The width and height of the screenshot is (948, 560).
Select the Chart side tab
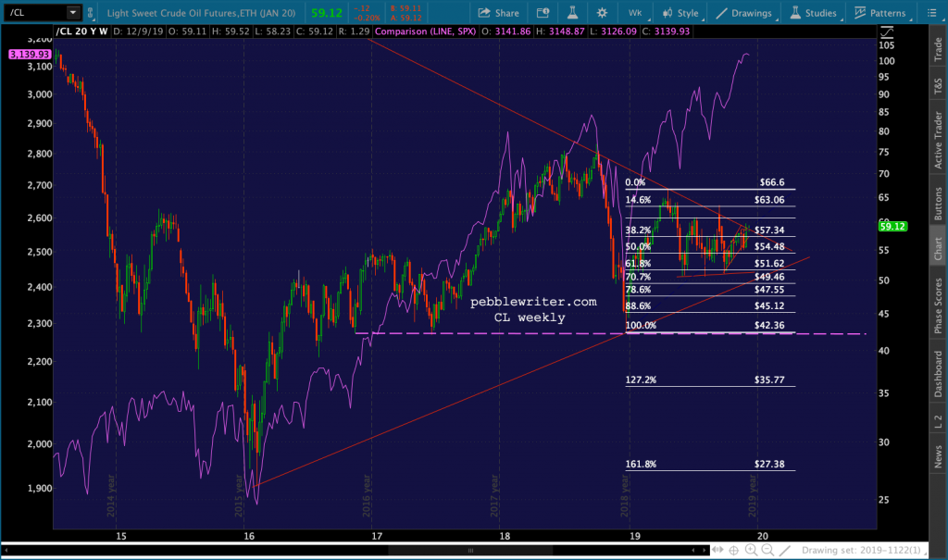pyautogui.click(x=938, y=248)
